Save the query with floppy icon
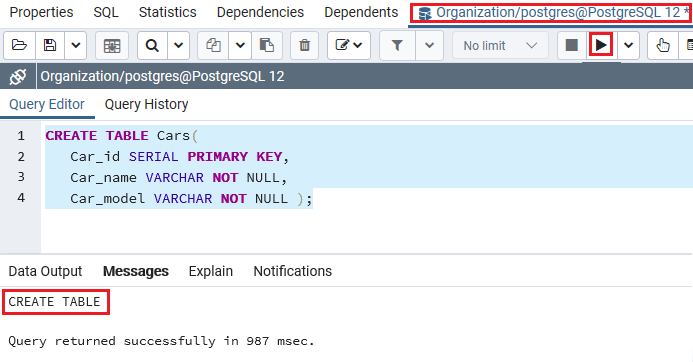 coord(50,45)
